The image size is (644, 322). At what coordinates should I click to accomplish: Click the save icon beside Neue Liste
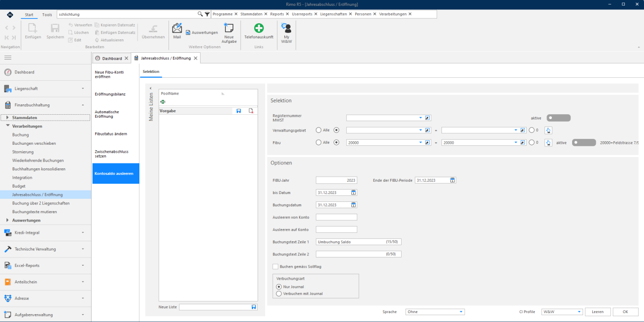254,307
